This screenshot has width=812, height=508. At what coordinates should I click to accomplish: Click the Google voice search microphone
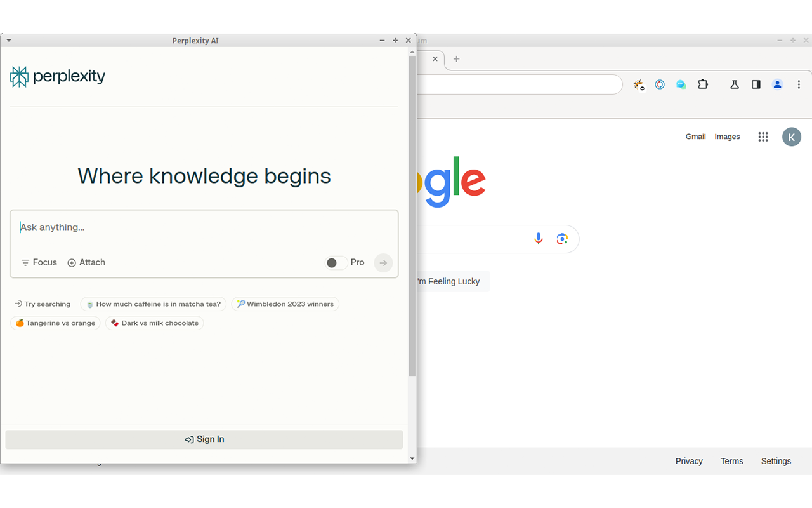click(539, 238)
